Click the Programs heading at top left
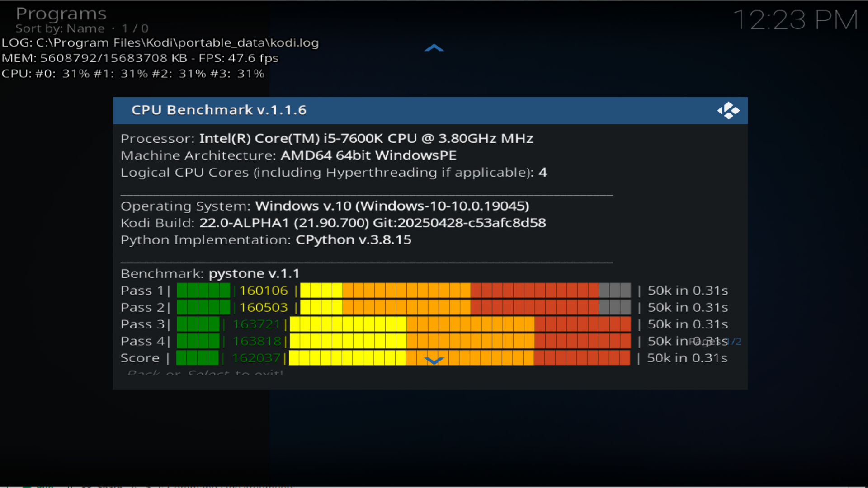Image resolution: width=868 pixels, height=488 pixels. point(61,14)
